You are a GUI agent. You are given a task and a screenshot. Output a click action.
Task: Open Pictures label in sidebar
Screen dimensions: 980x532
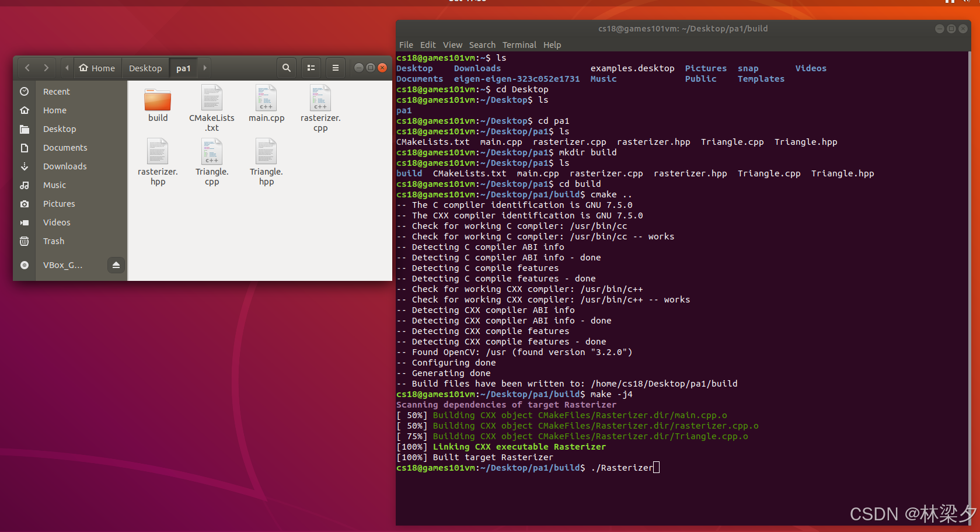point(59,204)
